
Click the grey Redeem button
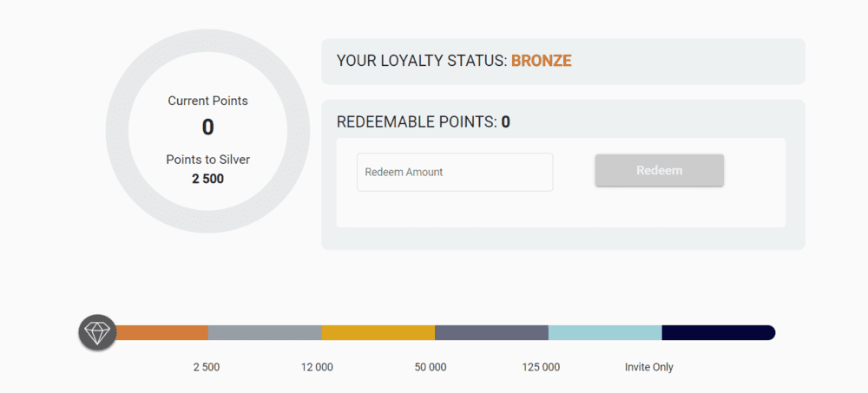tap(660, 171)
